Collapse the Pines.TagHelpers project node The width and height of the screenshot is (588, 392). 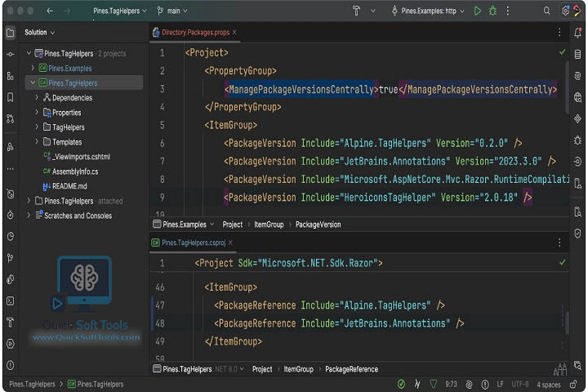tap(33, 82)
